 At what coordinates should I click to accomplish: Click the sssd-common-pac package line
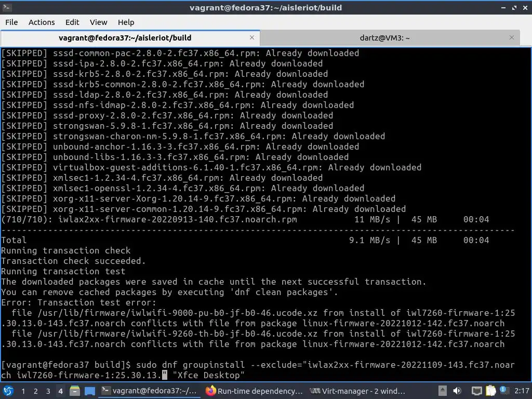point(180,53)
